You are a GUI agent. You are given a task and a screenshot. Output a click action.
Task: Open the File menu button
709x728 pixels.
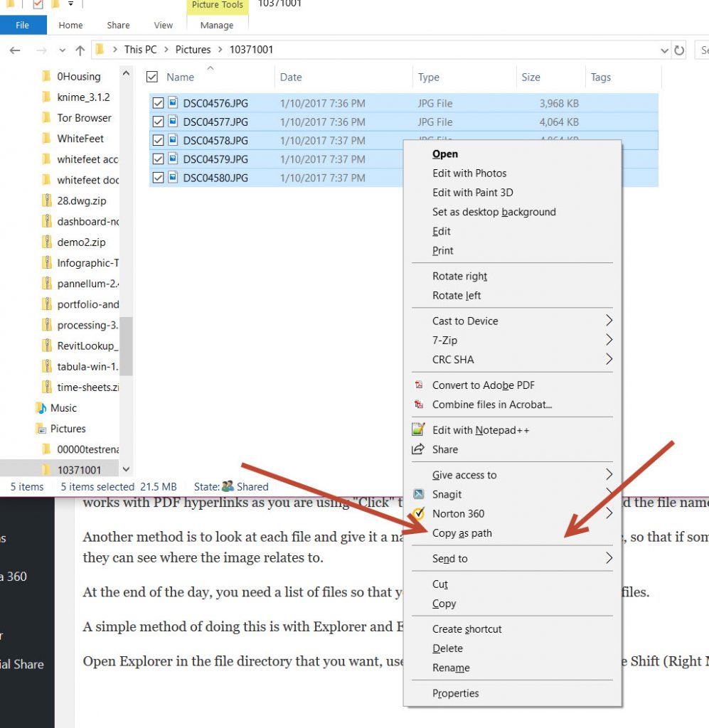pyautogui.click(x=23, y=25)
